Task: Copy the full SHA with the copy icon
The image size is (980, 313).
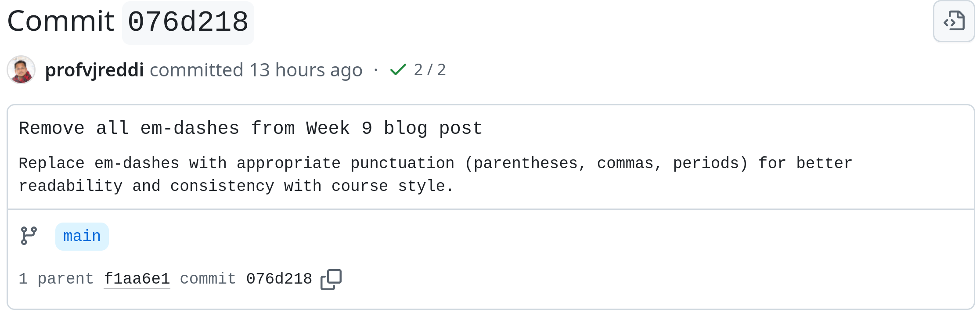Action: click(331, 279)
